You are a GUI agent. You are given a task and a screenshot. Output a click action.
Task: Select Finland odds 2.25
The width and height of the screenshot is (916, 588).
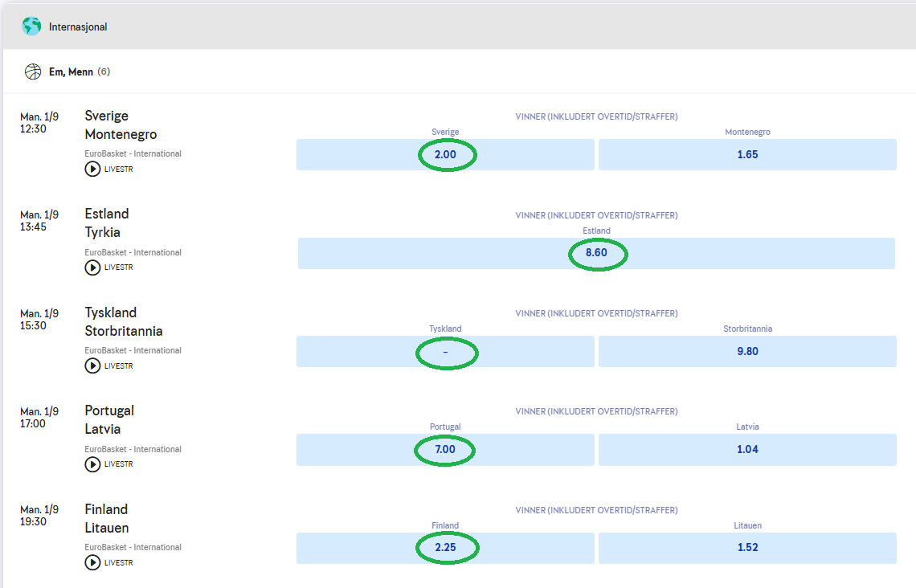pyautogui.click(x=445, y=548)
